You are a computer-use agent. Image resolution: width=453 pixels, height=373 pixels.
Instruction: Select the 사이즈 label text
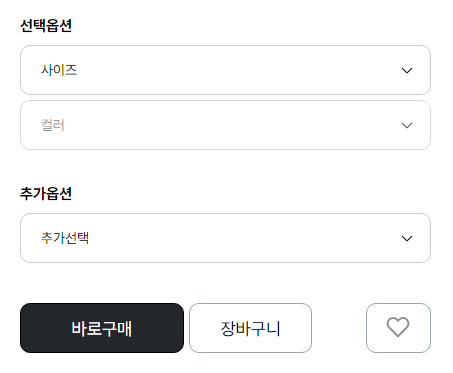click(59, 70)
